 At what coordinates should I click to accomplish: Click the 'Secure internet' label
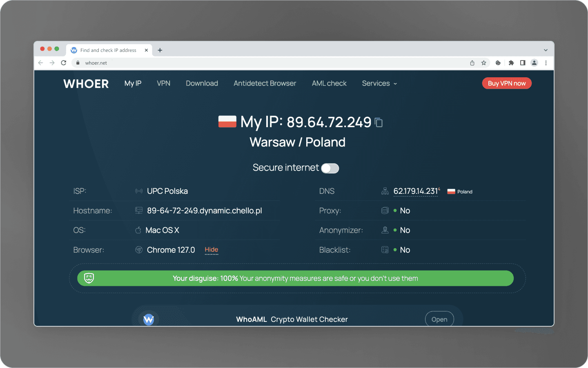click(x=286, y=168)
